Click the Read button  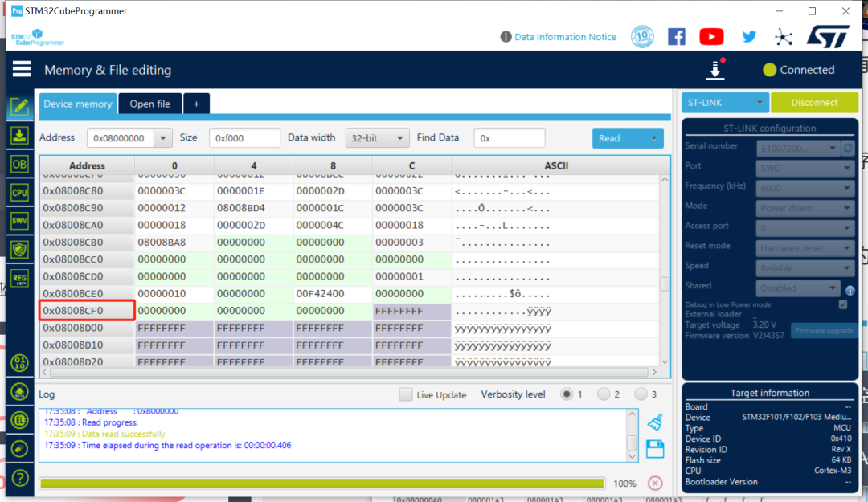627,138
